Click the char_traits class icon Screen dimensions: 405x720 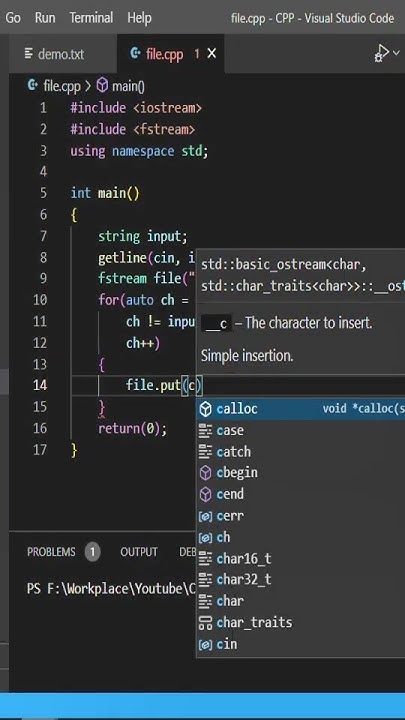205,623
